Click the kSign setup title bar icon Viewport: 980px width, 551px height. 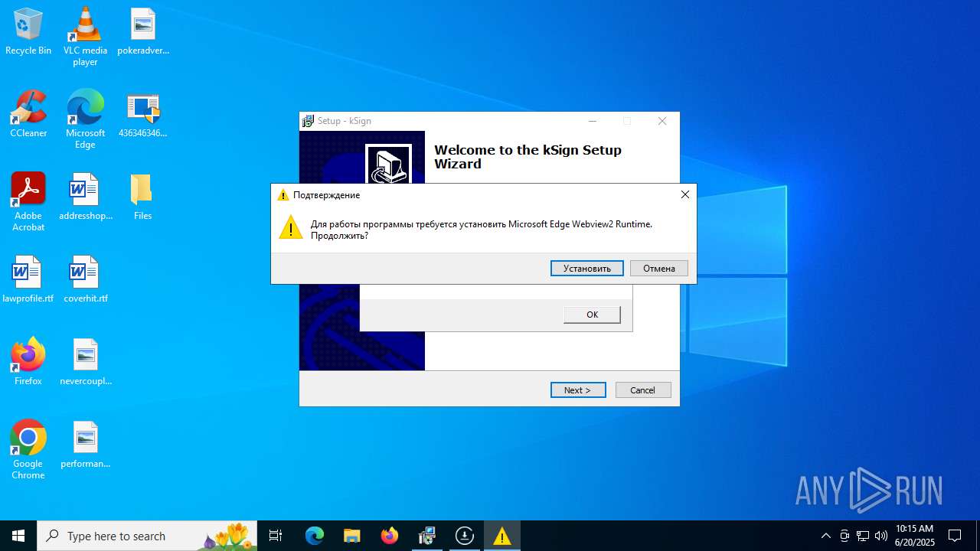(x=308, y=121)
